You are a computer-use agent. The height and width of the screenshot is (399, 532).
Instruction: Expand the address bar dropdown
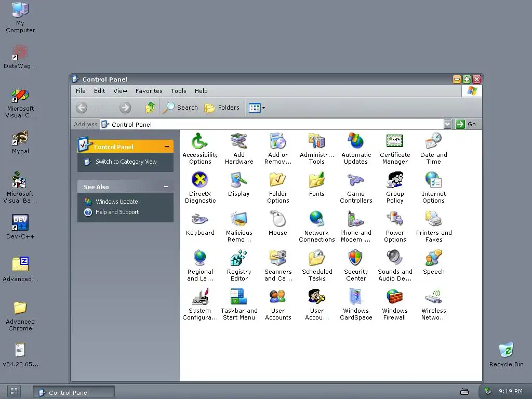(447, 124)
